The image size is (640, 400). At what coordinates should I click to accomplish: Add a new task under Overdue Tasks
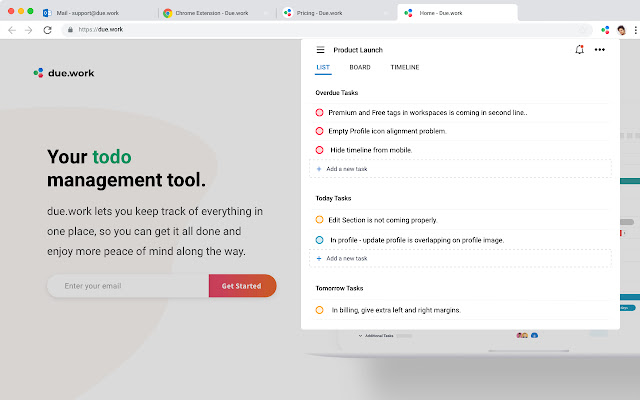[460, 169]
